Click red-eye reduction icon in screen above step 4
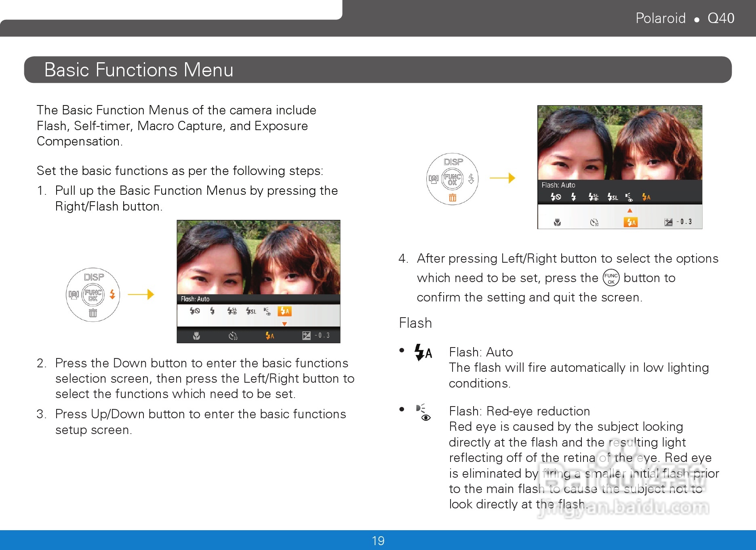The height and width of the screenshot is (550, 756). [629, 197]
